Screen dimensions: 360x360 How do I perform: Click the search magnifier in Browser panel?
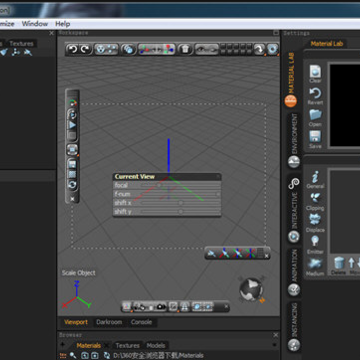click(x=73, y=355)
